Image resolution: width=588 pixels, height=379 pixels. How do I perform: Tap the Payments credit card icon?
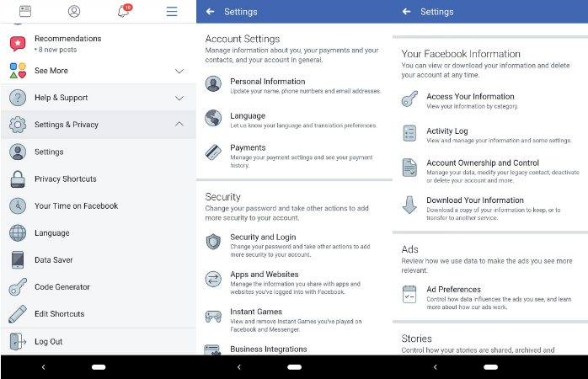pyautogui.click(x=213, y=152)
